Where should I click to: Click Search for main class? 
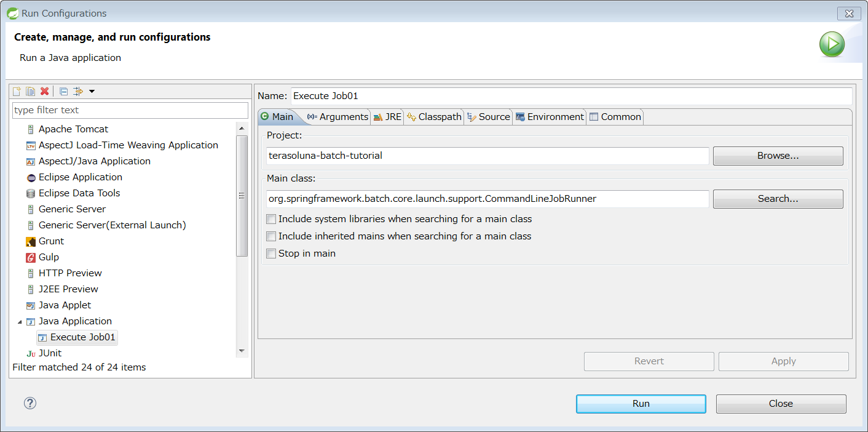click(x=778, y=199)
